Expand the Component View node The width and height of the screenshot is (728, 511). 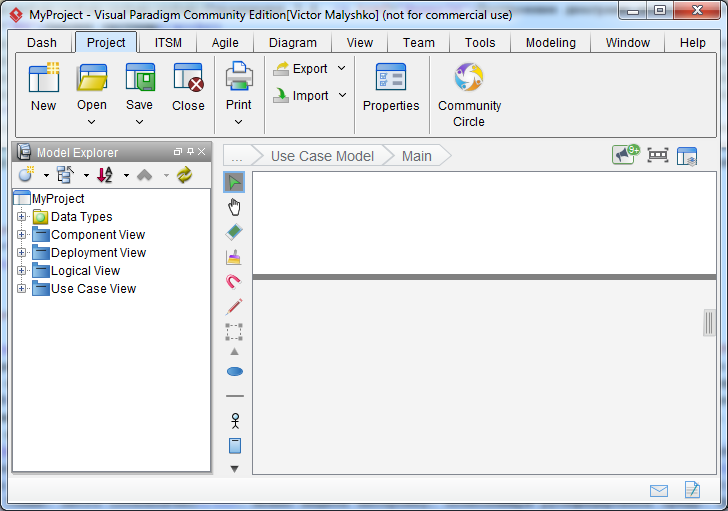point(21,234)
